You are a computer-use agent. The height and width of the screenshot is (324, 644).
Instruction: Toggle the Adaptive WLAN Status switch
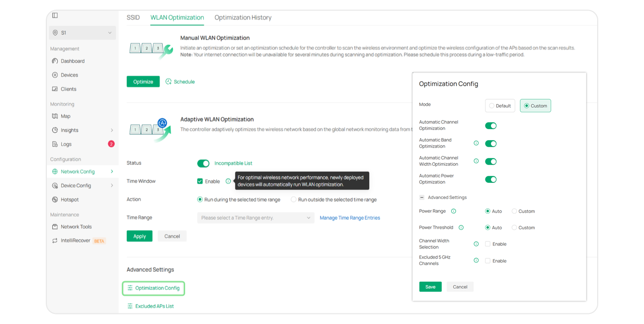(x=203, y=163)
